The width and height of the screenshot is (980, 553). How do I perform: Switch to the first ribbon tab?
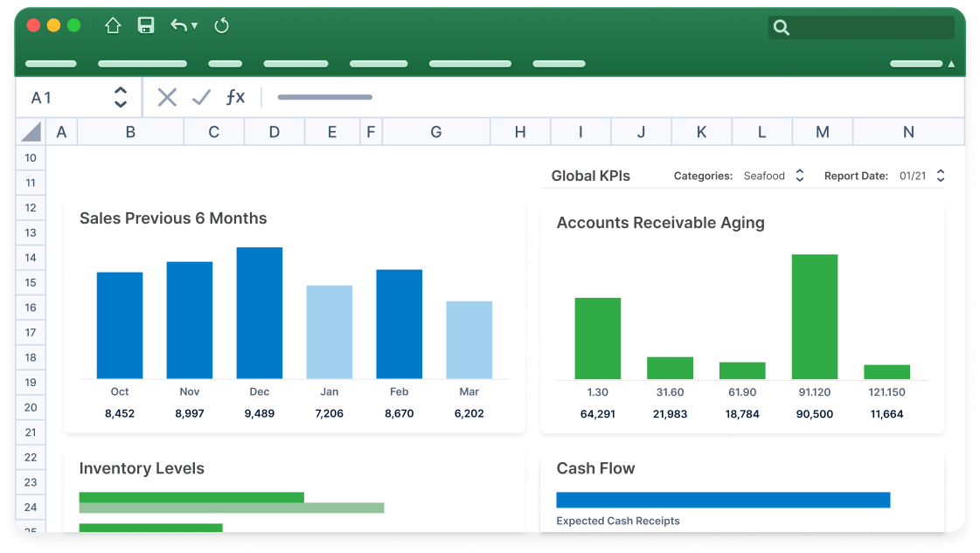[50, 63]
